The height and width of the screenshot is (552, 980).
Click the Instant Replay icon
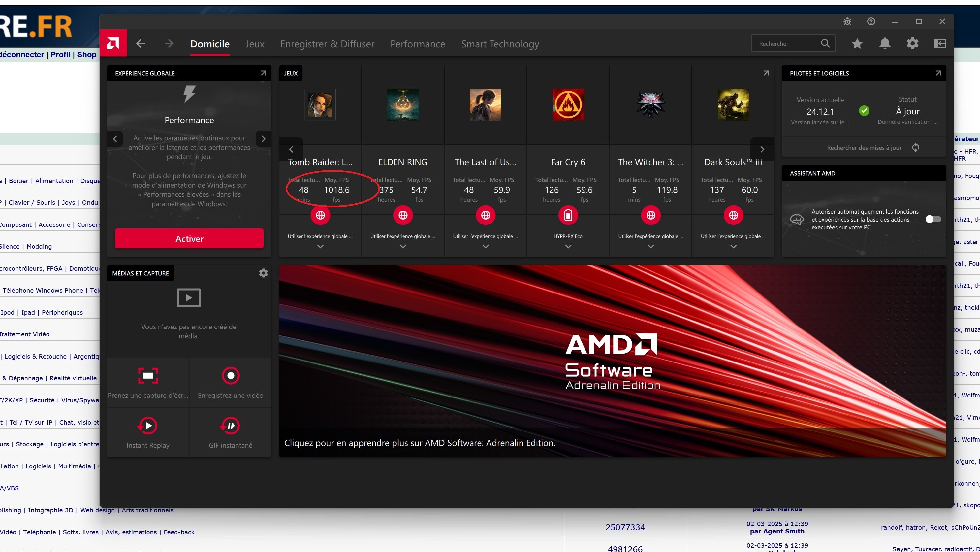pos(147,425)
